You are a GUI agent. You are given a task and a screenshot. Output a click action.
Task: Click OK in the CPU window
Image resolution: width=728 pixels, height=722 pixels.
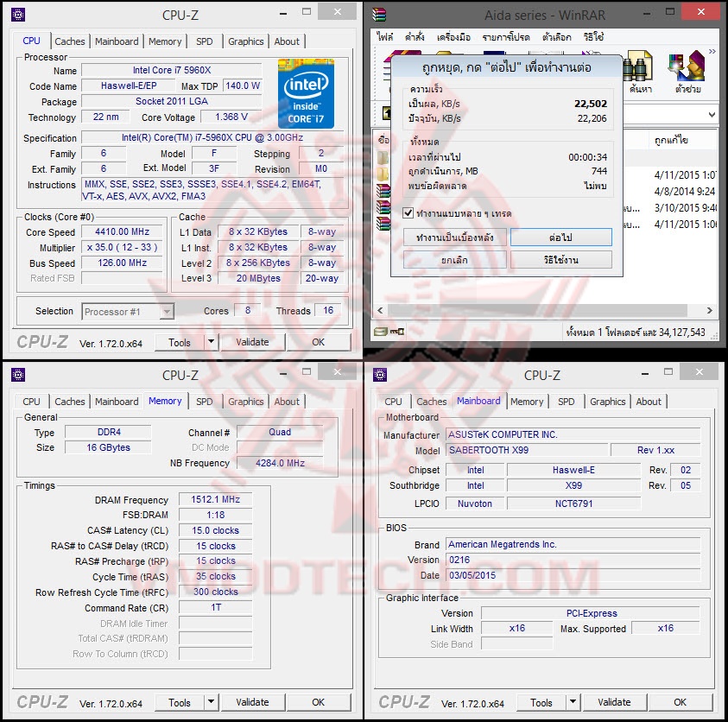coord(318,342)
